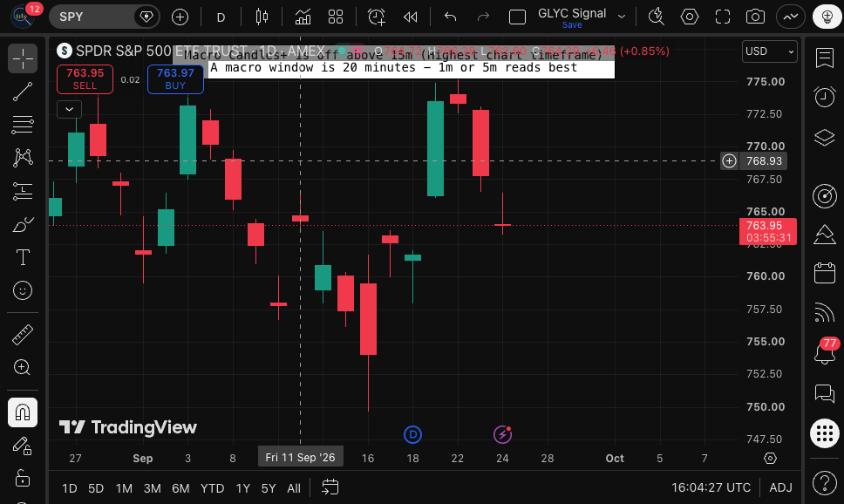Pick the ruler measure tool

[x=23, y=334]
